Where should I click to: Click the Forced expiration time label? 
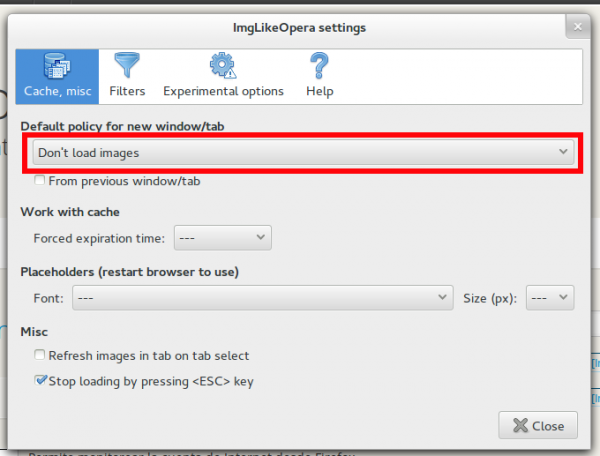(99, 238)
